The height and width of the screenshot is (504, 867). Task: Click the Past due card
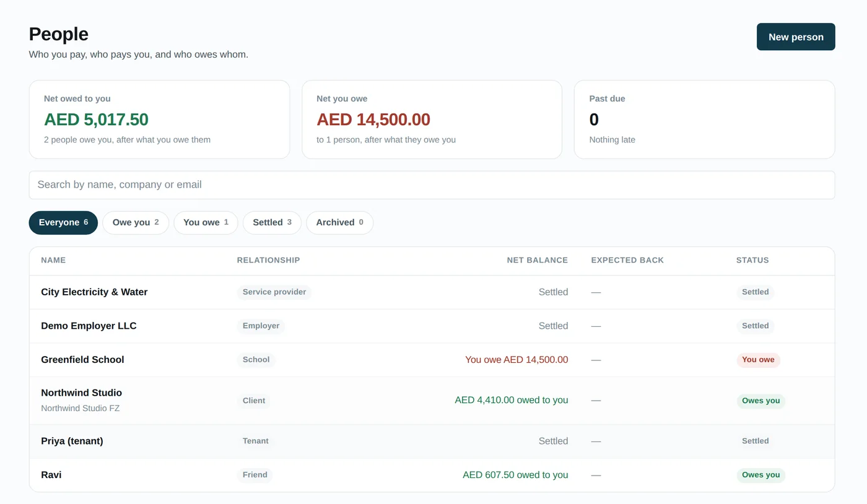click(705, 119)
